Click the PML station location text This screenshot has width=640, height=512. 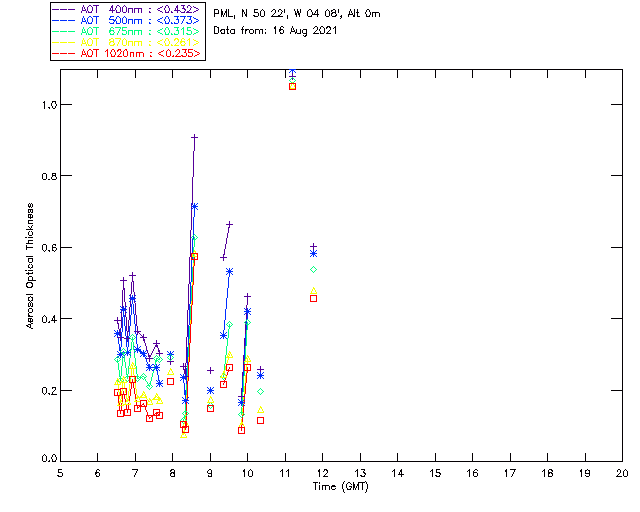tap(297, 14)
